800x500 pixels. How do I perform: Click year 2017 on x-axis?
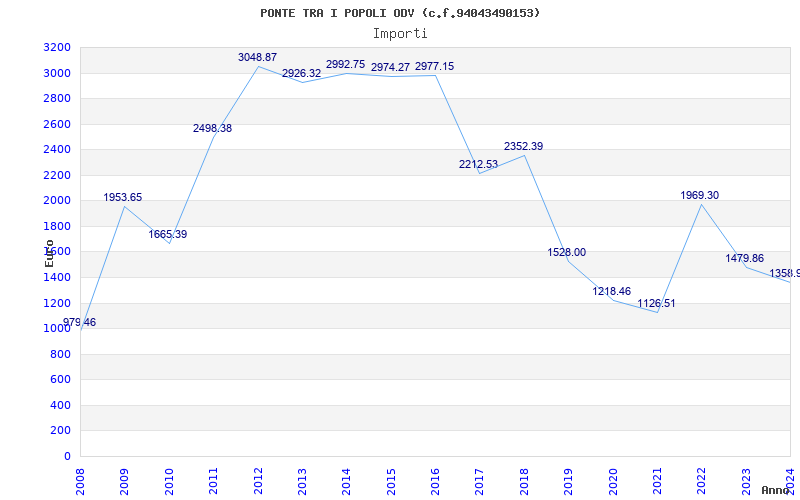coord(480,481)
